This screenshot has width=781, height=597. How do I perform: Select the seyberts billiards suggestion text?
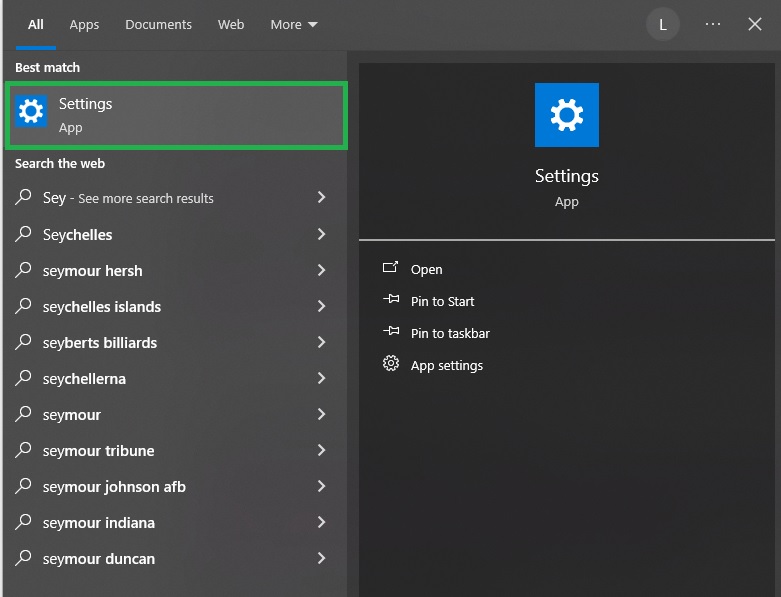[100, 343]
